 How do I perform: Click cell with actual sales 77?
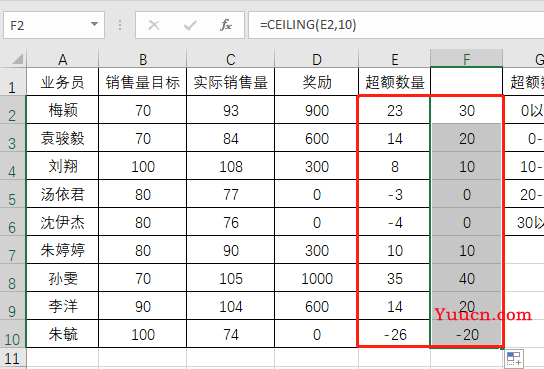(x=230, y=194)
